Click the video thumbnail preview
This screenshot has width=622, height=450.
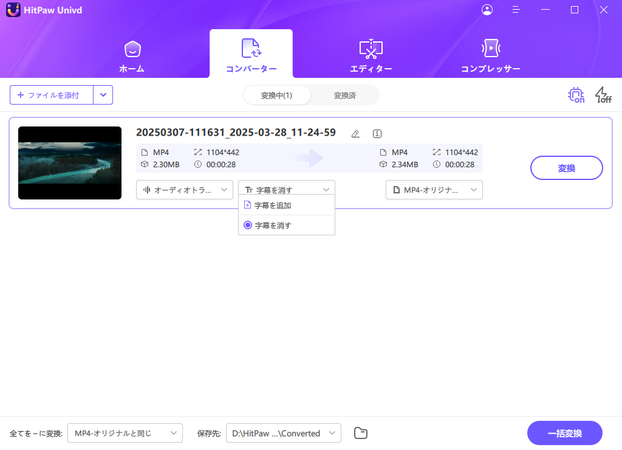click(70, 163)
